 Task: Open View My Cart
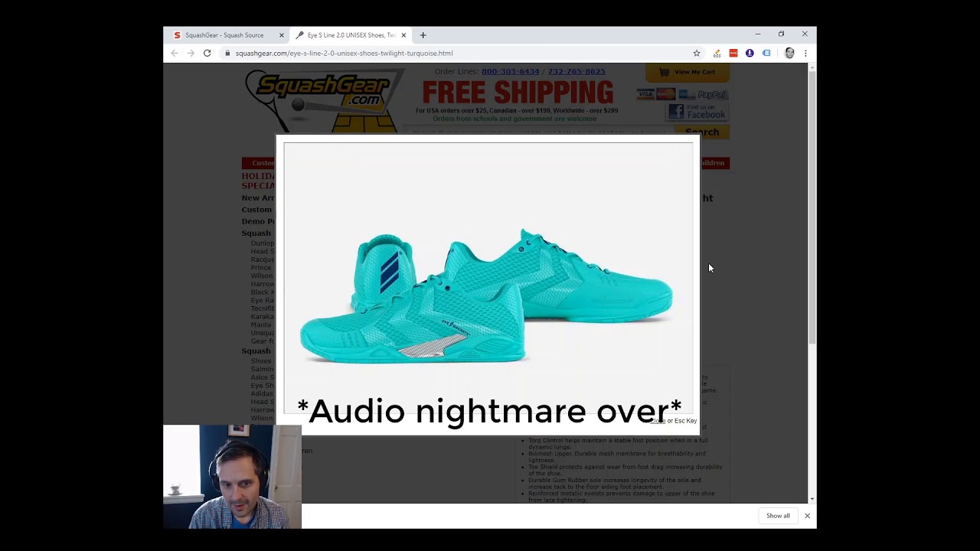tap(687, 72)
